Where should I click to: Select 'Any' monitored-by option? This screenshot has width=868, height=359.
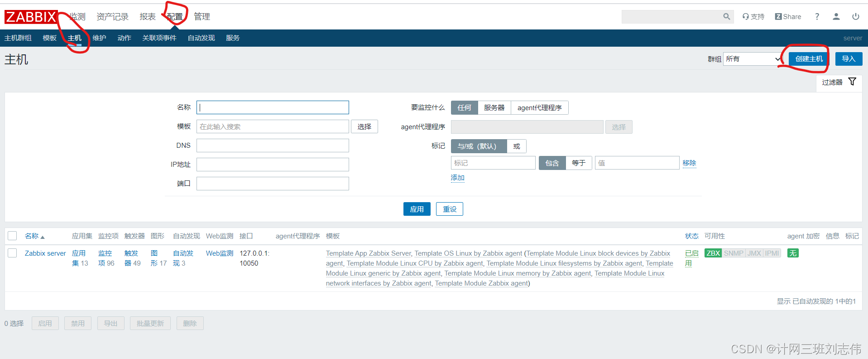(464, 107)
